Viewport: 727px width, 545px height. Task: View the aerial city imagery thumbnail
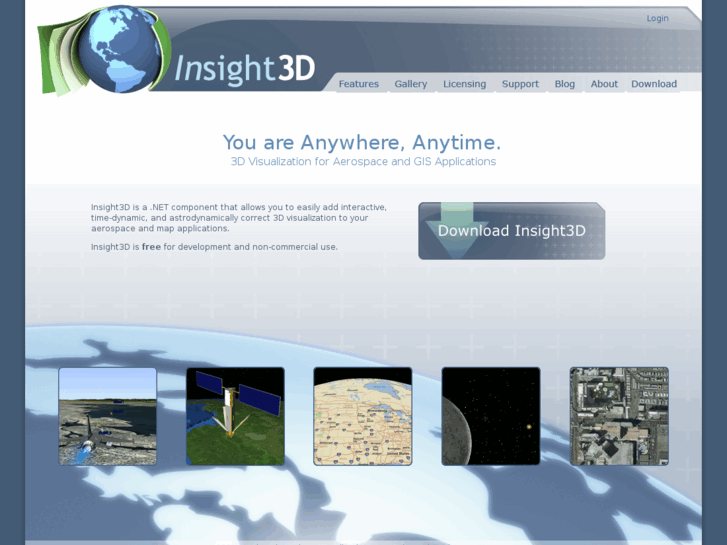tap(619, 416)
